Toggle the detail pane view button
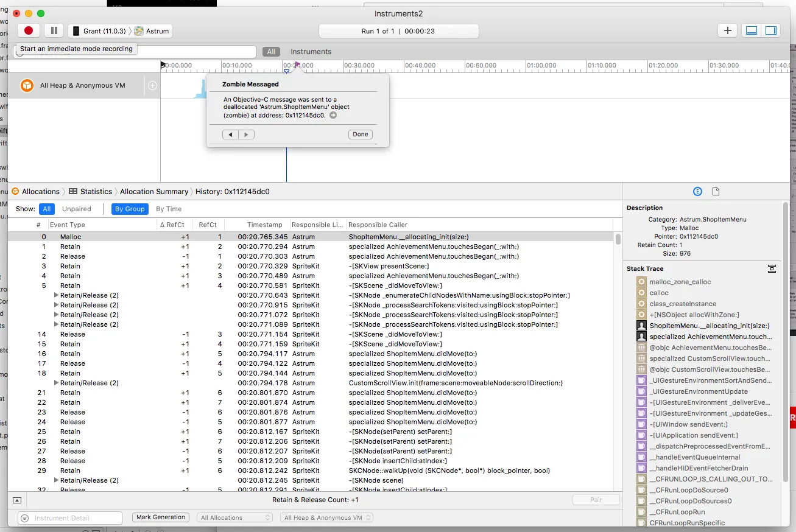796x532 pixels. coord(752,30)
